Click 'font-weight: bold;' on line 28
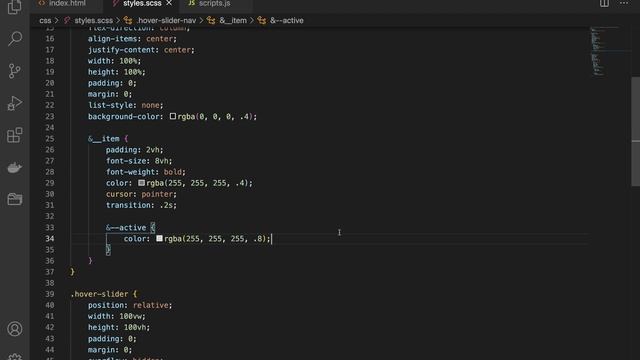 (x=146, y=172)
